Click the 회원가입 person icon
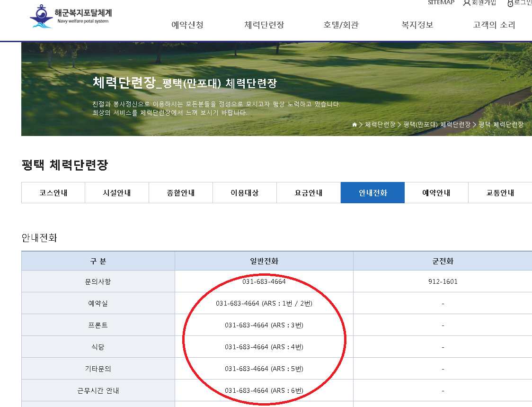This screenshot has width=532, height=407. (x=467, y=3)
